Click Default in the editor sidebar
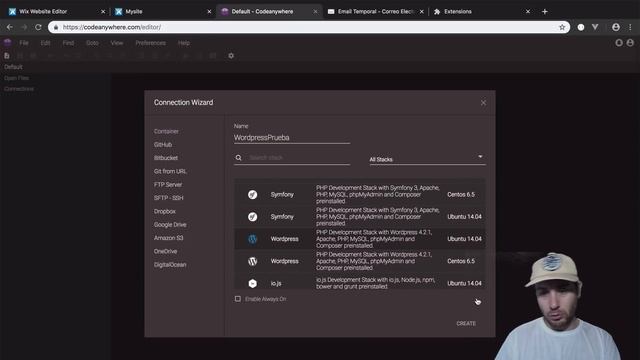The image size is (640, 360). point(13,67)
